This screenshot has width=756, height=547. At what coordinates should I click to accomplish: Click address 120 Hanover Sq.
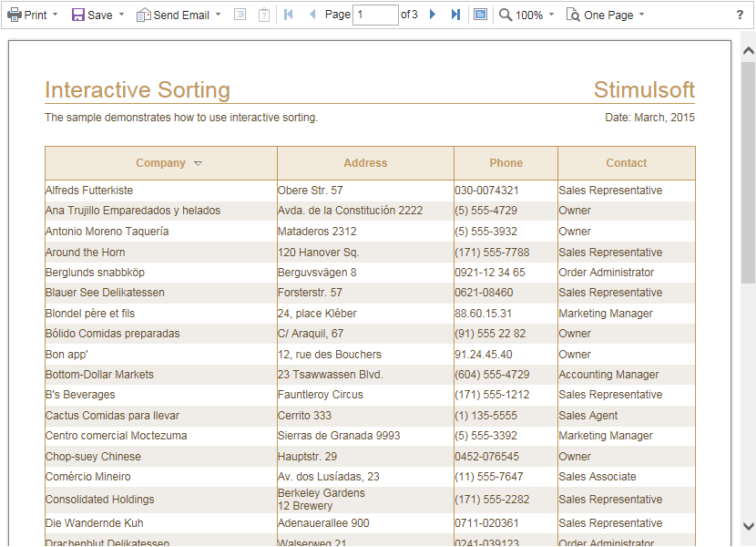coord(318,253)
